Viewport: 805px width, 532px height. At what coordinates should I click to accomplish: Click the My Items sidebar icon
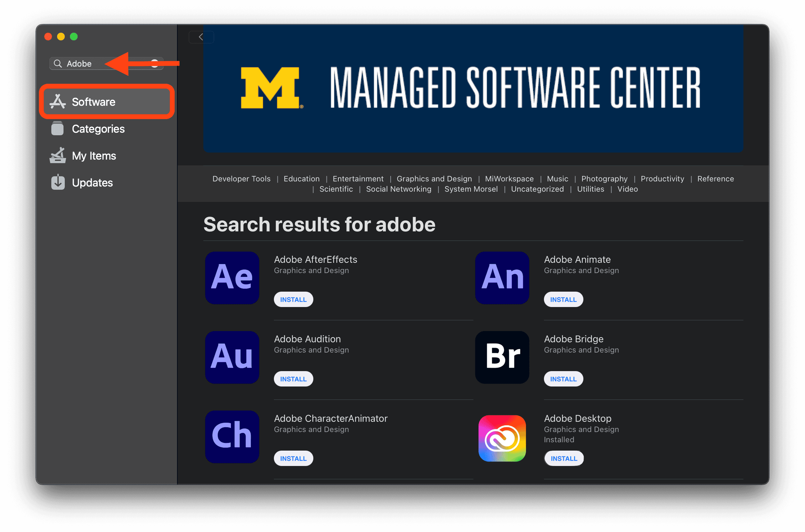57,155
